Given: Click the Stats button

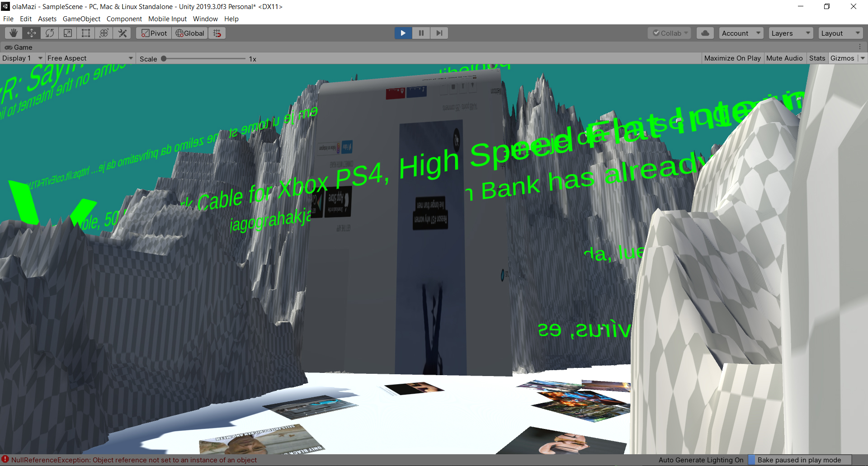Looking at the screenshot, I should pyautogui.click(x=817, y=58).
